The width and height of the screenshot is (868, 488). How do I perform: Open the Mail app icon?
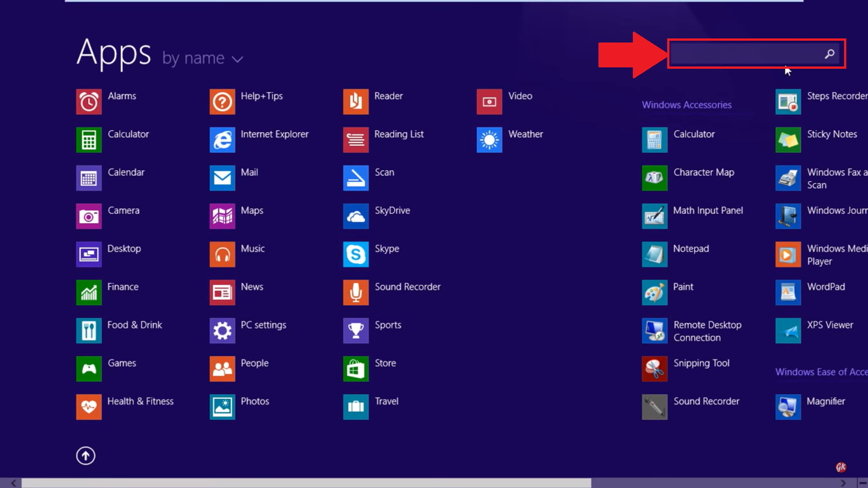[x=222, y=178]
